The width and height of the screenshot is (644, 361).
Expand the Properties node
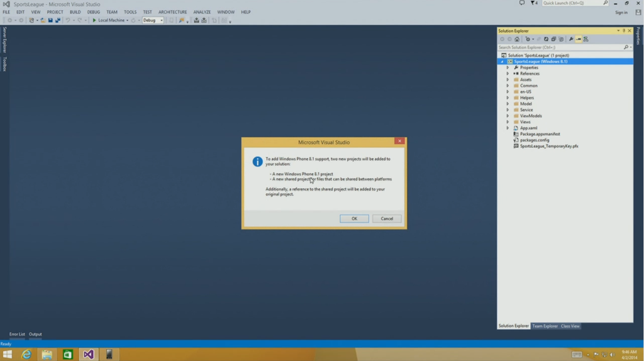[508, 68]
